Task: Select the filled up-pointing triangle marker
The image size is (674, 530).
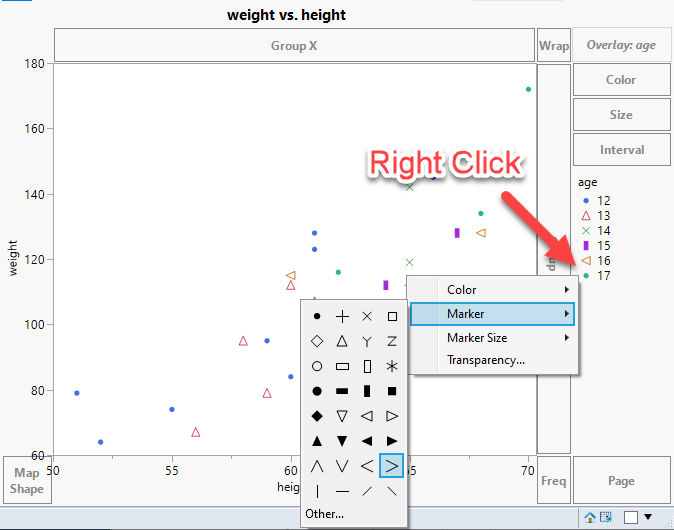Action: [x=317, y=441]
